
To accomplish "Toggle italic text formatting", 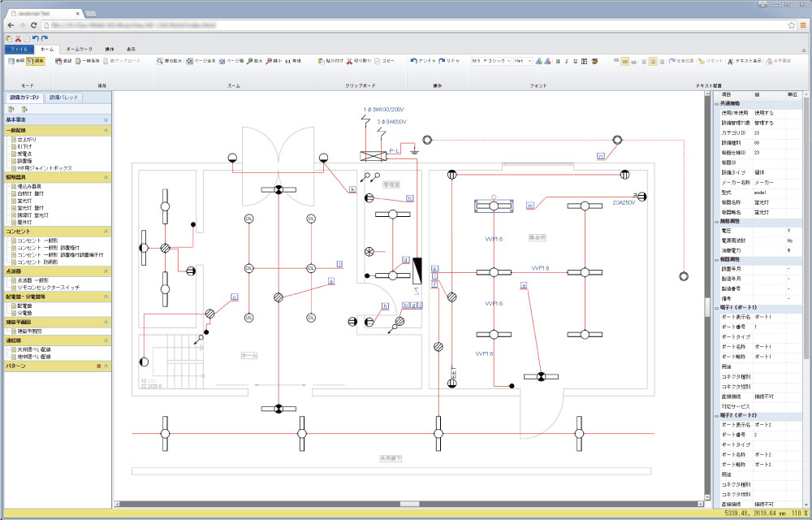I will [568, 61].
